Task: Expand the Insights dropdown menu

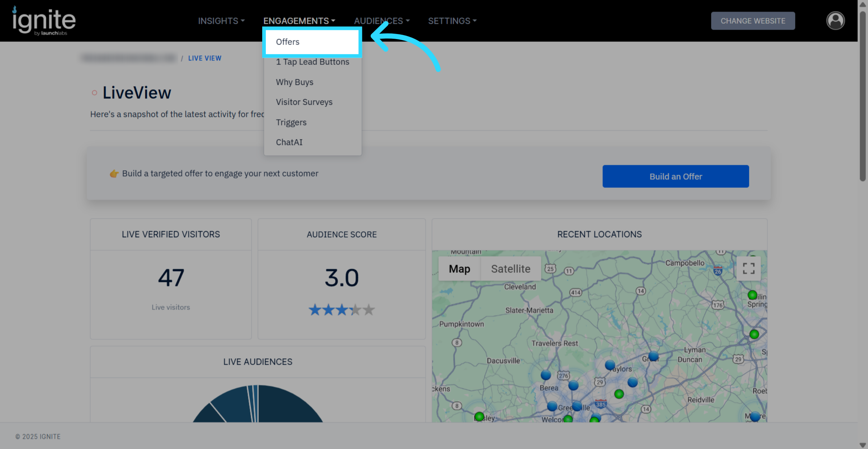Action: tap(221, 21)
